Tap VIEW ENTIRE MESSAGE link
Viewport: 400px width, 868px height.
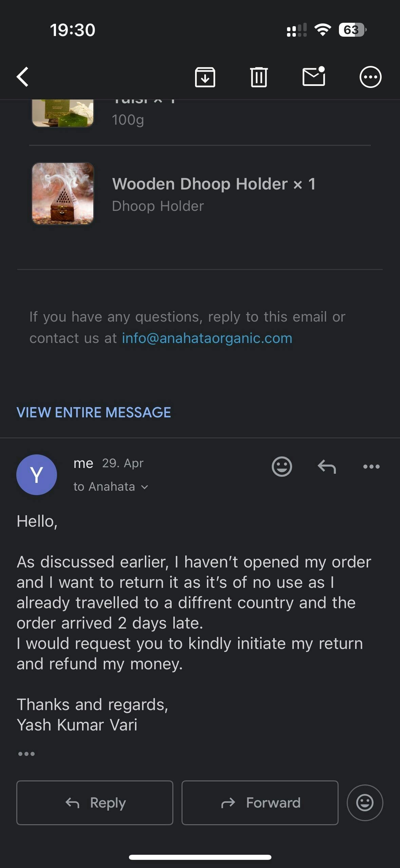point(94,413)
